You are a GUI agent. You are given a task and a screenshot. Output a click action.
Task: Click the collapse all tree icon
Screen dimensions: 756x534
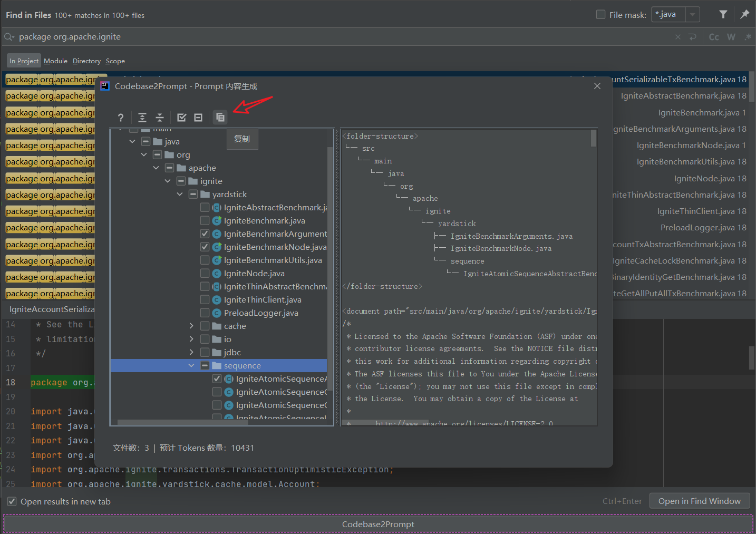[x=160, y=118]
